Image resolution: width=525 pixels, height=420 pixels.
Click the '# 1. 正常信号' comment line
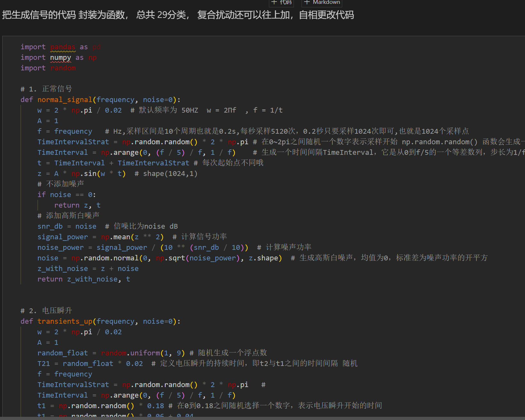46,89
